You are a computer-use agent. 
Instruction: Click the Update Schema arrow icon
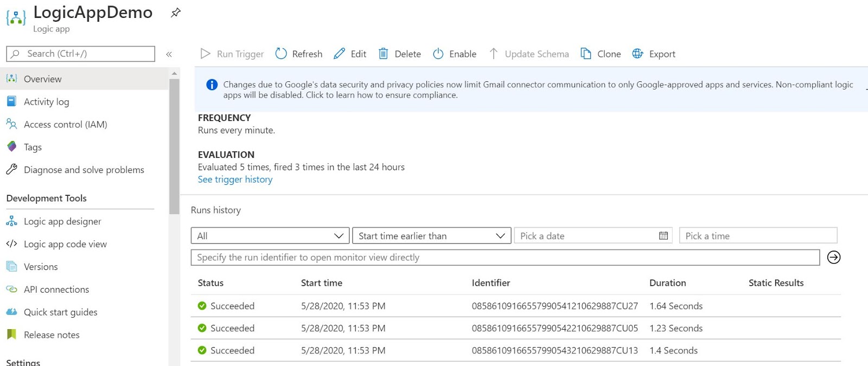493,54
